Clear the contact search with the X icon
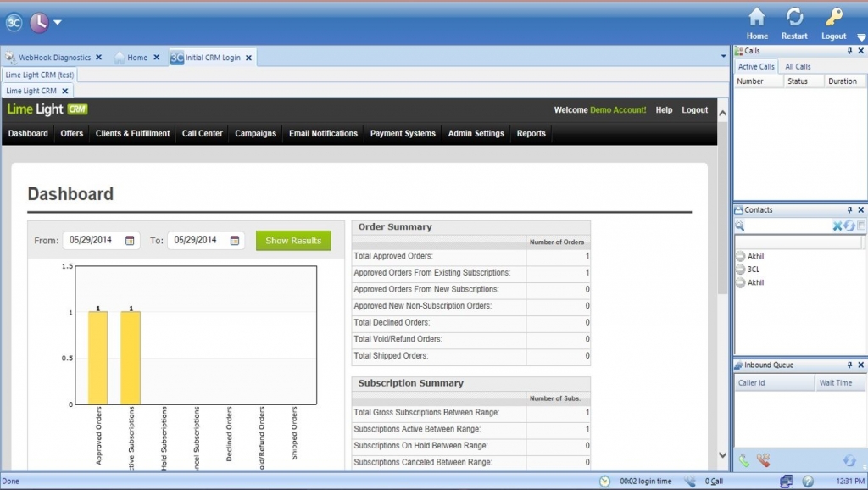This screenshot has width=868, height=490. (837, 226)
